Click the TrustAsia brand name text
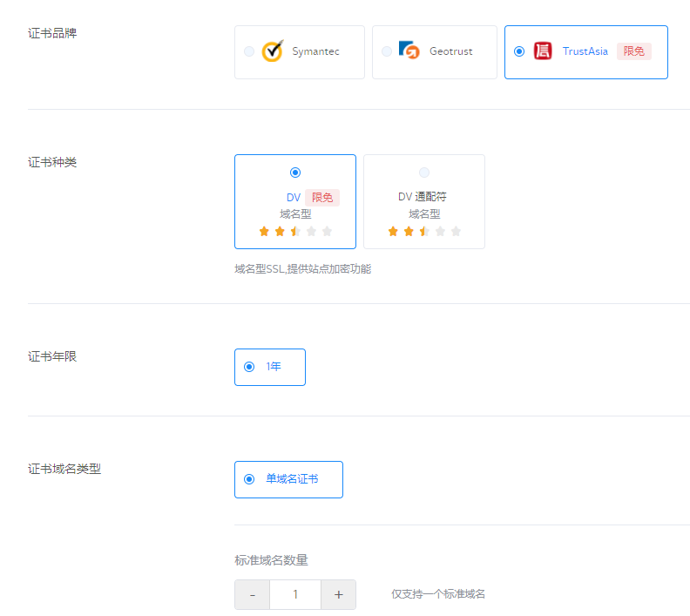This screenshot has width=690, height=616. [x=585, y=51]
